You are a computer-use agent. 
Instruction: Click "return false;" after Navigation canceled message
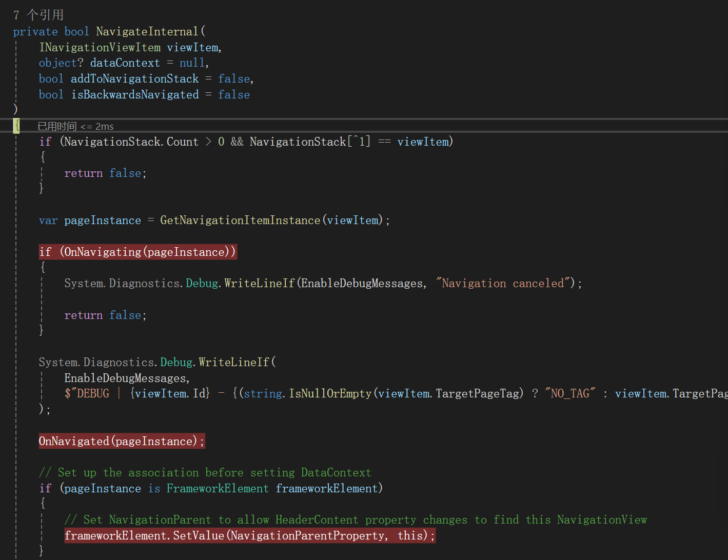coord(106,315)
